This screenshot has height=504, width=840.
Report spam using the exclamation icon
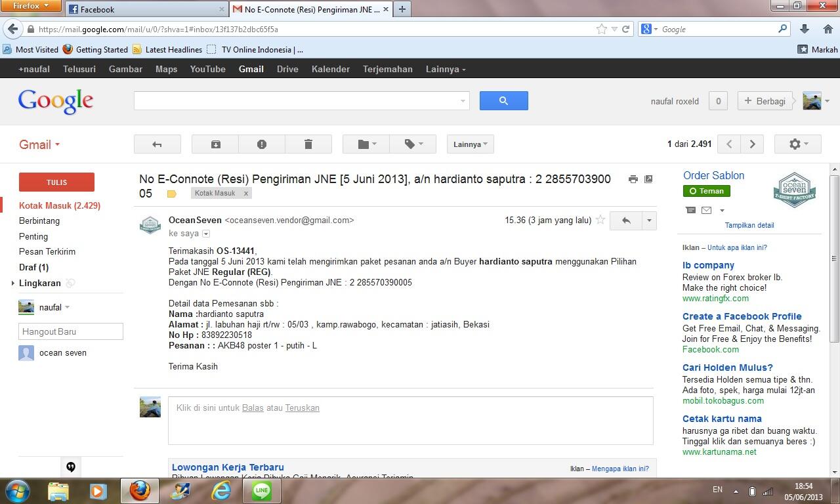pos(262,144)
